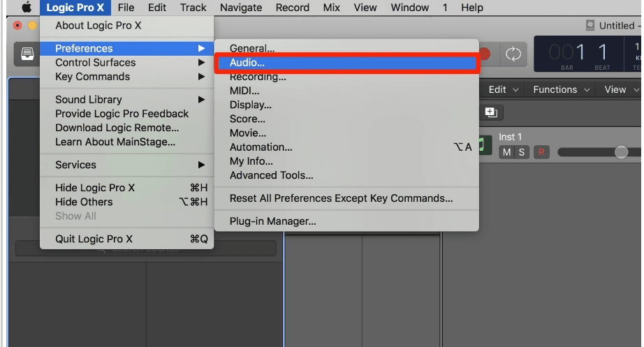
Task: Select Hide Logic Pro X
Action: coord(127,188)
